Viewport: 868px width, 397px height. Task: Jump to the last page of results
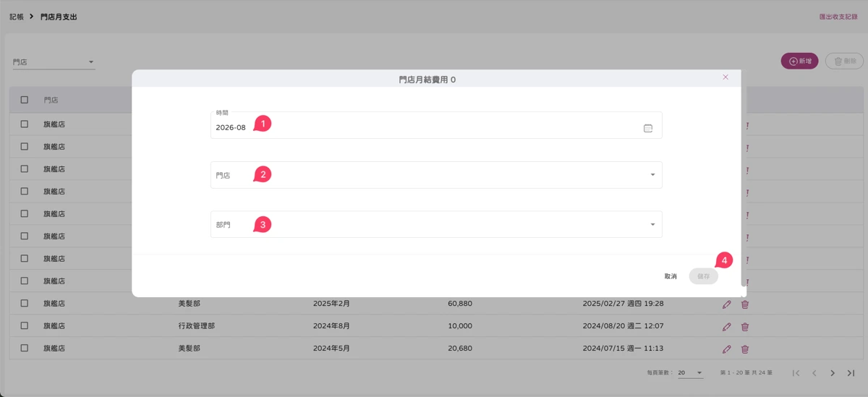[x=851, y=373]
